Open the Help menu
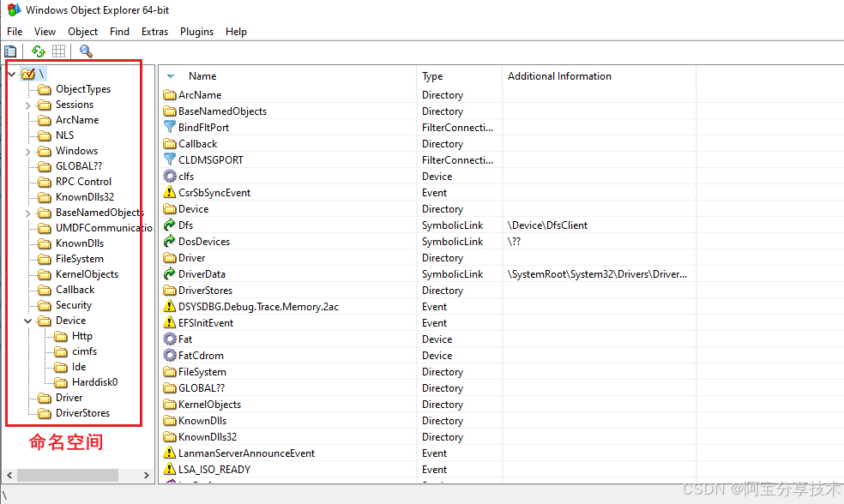This screenshot has height=504, width=844. click(x=236, y=32)
